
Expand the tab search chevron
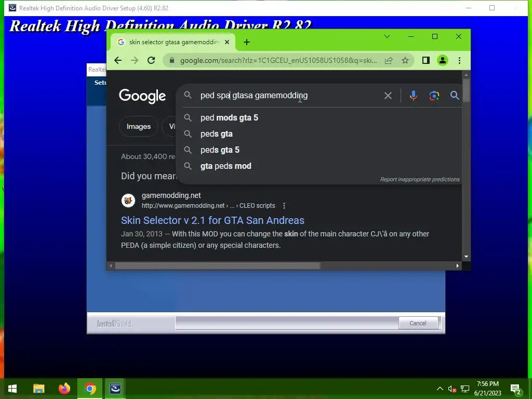click(387, 36)
